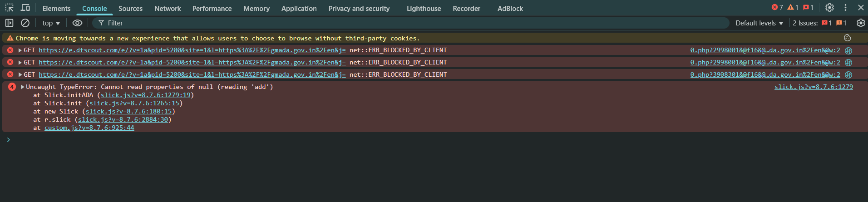868x202 pixels.
Task: Open the Network tab
Action: (x=168, y=8)
